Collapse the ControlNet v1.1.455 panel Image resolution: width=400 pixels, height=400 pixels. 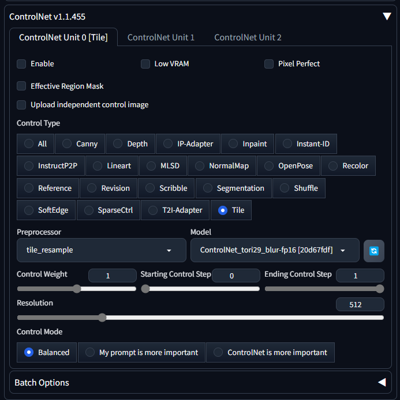pos(387,16)
